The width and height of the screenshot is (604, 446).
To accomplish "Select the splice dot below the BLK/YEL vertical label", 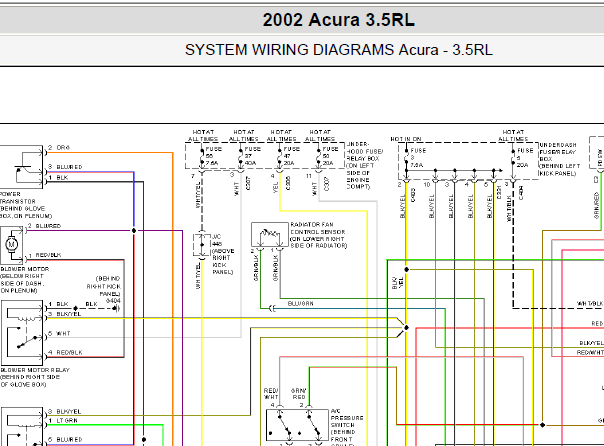I will tap(406, 269).
